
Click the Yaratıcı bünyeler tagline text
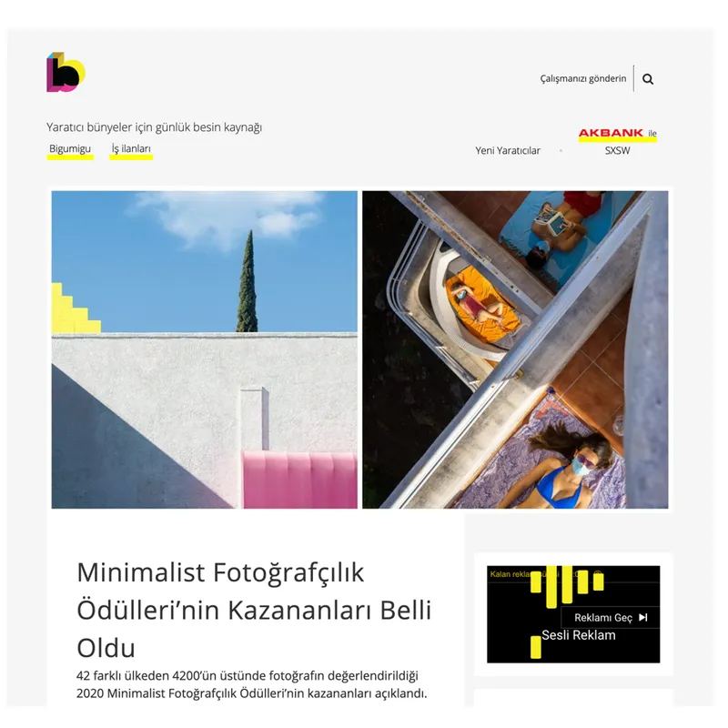(154, 127)
